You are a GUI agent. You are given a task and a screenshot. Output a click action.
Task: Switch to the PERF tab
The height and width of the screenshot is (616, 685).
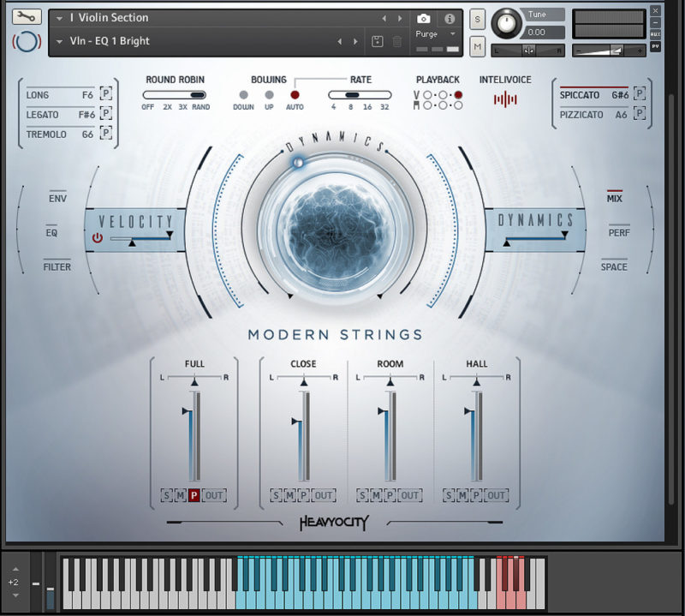[619, 232]
